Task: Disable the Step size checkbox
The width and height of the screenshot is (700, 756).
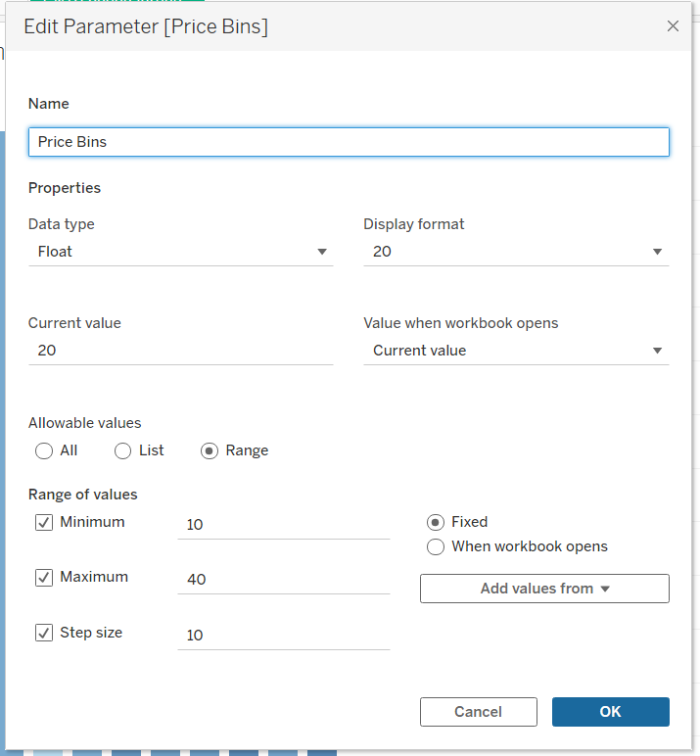Action: point(44,634)
